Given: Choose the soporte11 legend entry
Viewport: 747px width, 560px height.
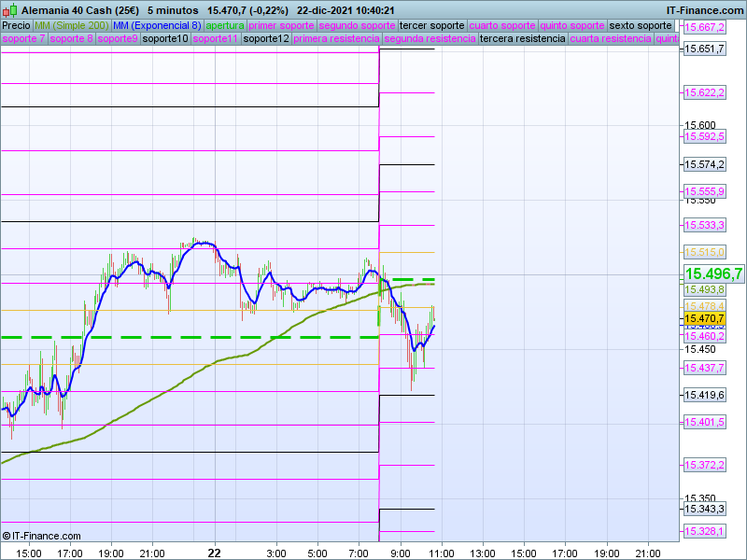Looking at the screenshot, I should [x=216, y=38].
